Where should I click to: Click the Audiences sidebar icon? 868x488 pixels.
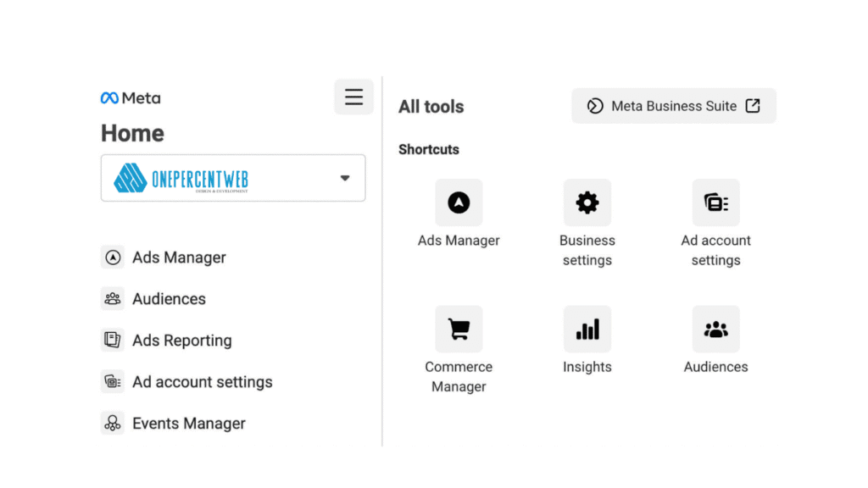point(112,299)
